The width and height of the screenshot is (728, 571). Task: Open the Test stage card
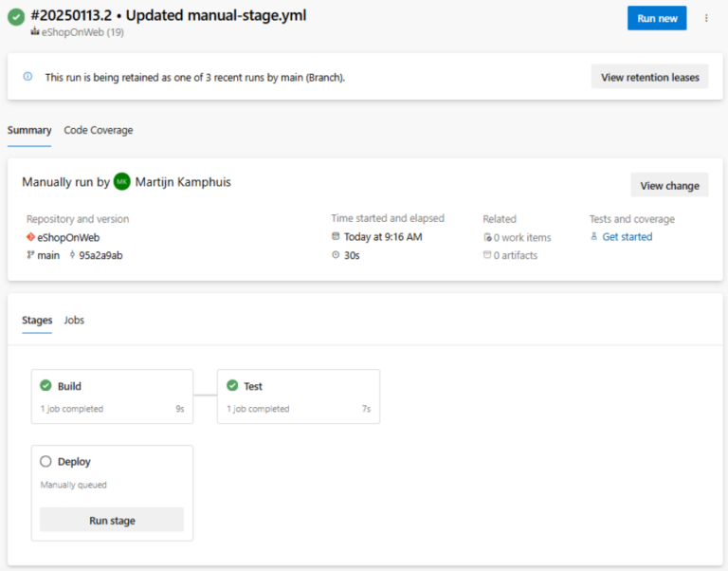click(299, 396)
